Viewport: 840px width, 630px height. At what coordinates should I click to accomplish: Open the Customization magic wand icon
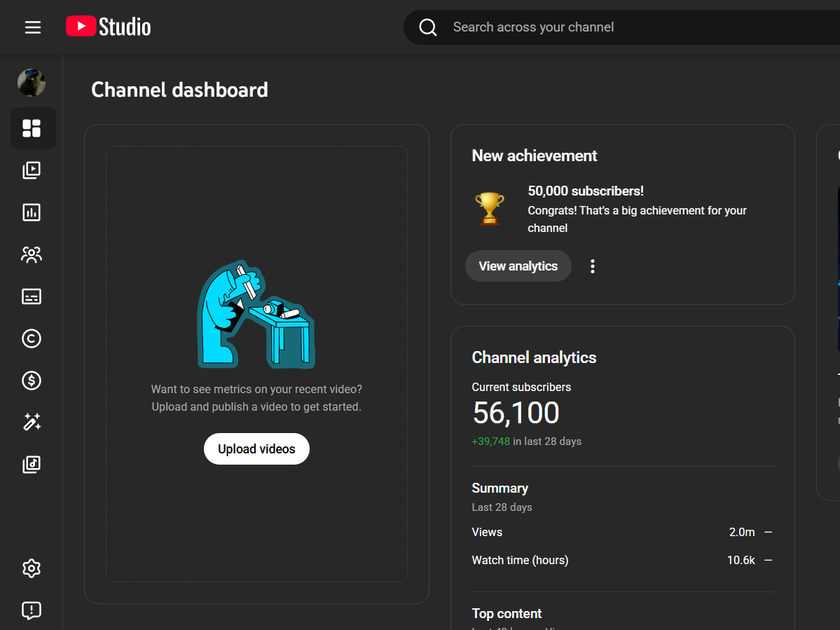(32, 422)
